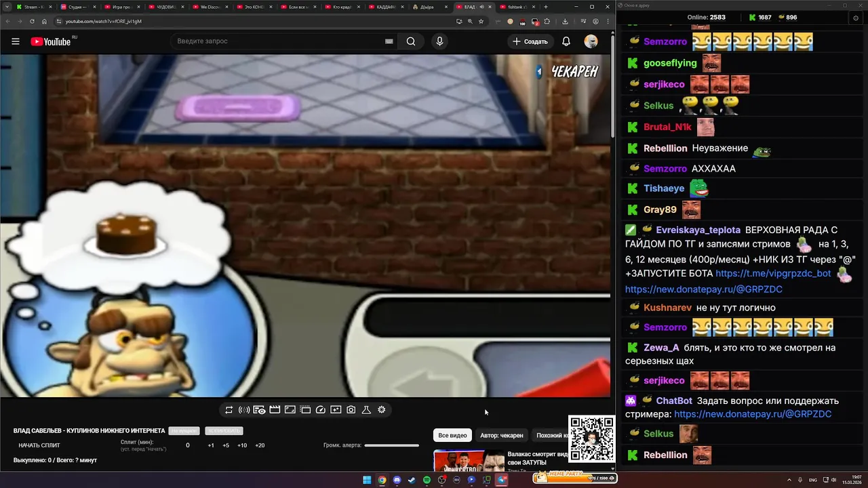Screen dimensions: 868x488
Task: Click username Evreiskaya_teplota in chat
Action: (698, 230)
